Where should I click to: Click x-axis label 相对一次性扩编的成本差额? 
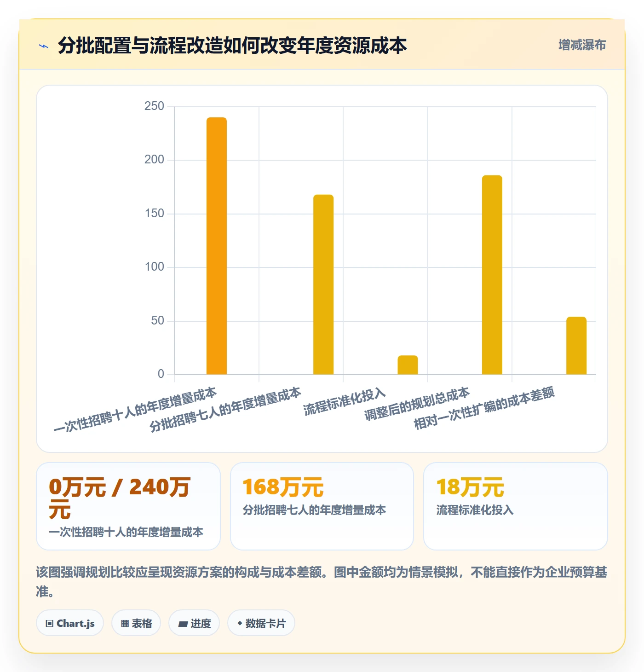pyautogui.click(x=484, y=408)
